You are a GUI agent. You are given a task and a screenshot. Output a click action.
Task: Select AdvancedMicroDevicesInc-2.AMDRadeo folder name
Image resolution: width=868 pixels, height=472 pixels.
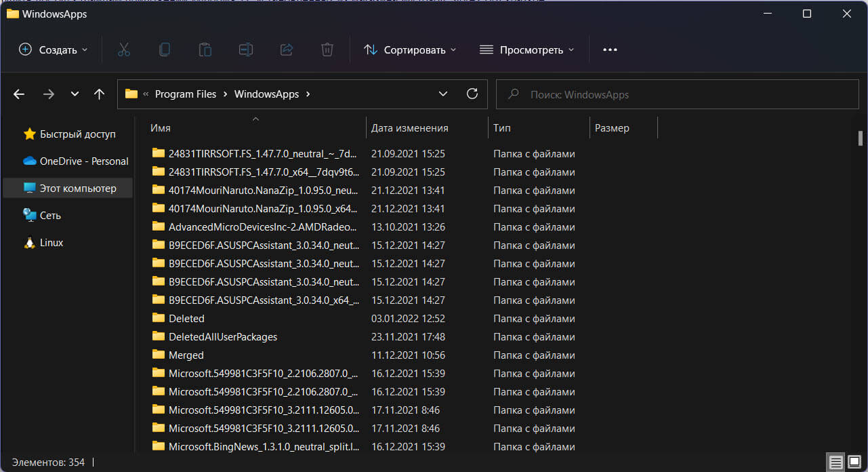[264, 227]
